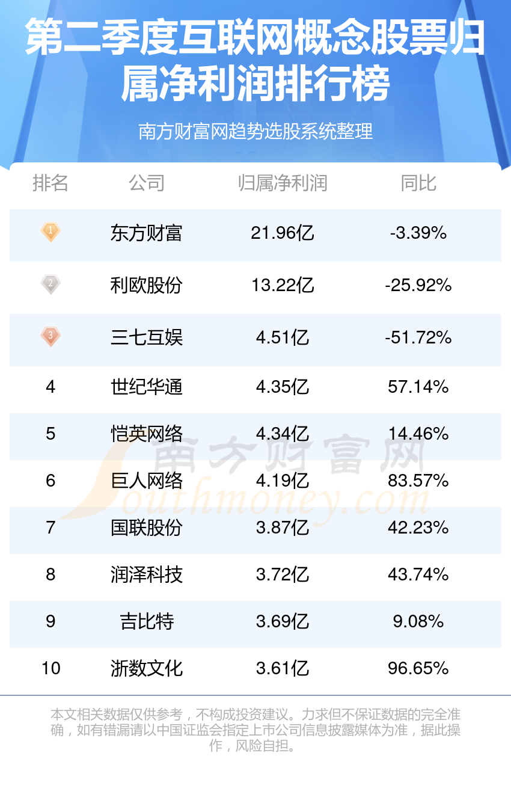The width and height of the screenshot is (511, 812).
Task: Select the 公司 column header
Action: (x=147, y=182)
